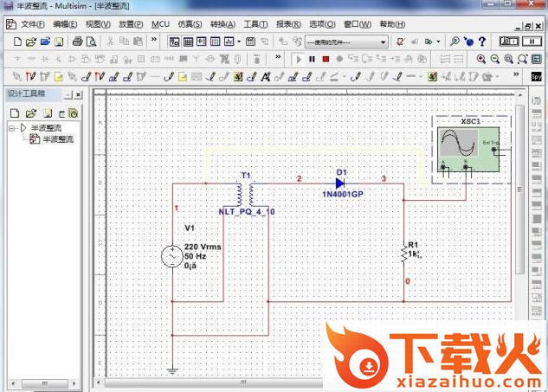
Task: Select the R1 resistor symbol
Action: pyautogui.click(x=404, y=253)
